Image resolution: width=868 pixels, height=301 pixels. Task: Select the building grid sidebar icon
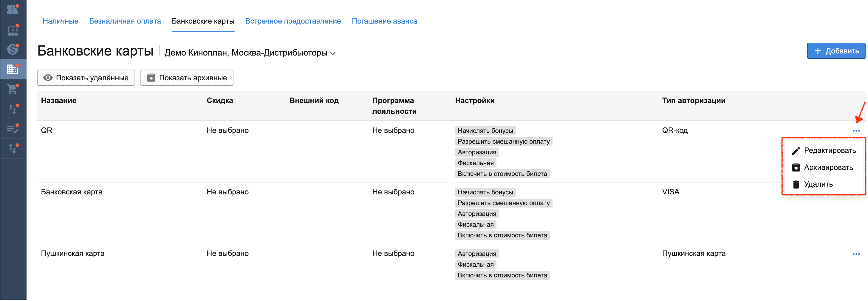[13, 69]
